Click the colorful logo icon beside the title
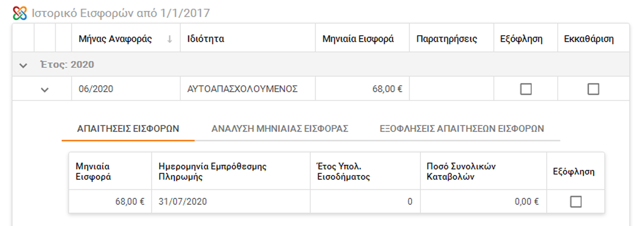Screen dimensions: 644x226 20,13
